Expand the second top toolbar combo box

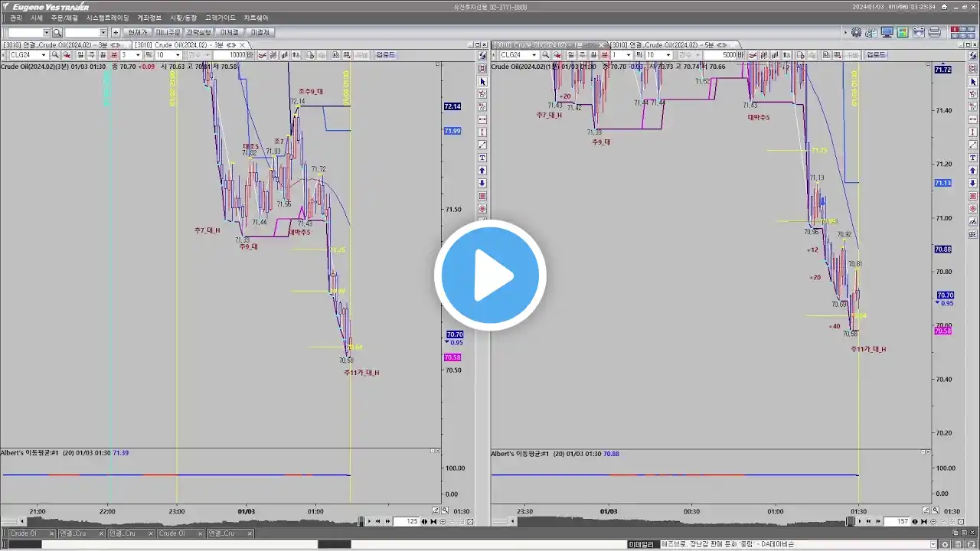pos(103,32)
